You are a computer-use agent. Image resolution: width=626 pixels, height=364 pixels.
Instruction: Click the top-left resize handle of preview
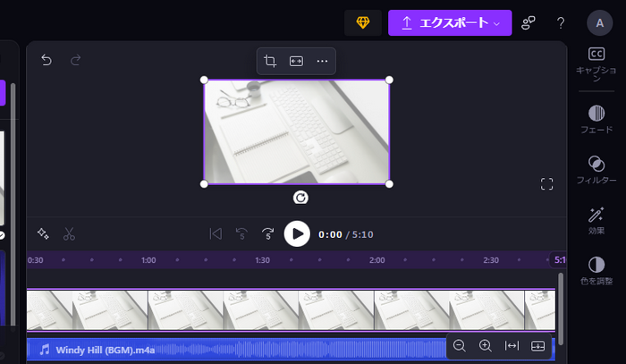click(x=204, y=80)
